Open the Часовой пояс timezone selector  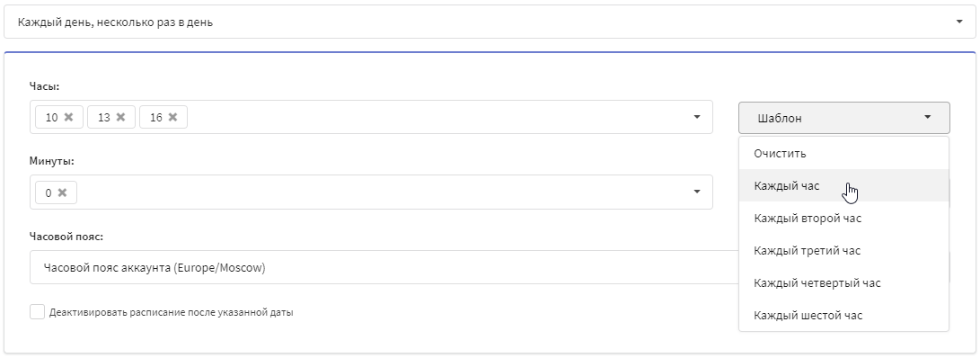click(x=384, y=268)
